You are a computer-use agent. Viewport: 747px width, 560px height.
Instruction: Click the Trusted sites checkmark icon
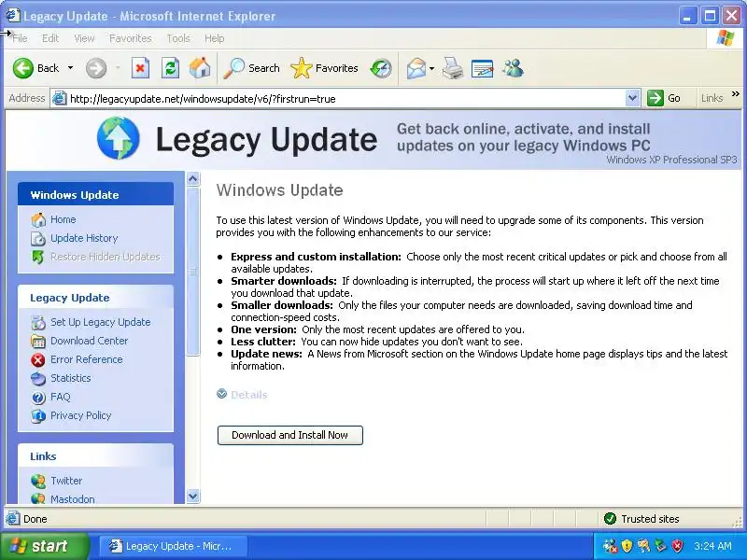coord(610,519)
